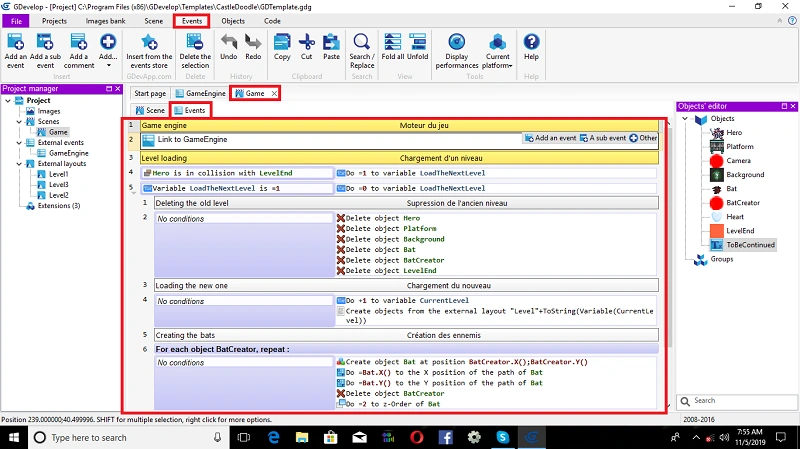Click the Copy icon in Clipboard group
This screenshot has height=449, width=800.
282,42
